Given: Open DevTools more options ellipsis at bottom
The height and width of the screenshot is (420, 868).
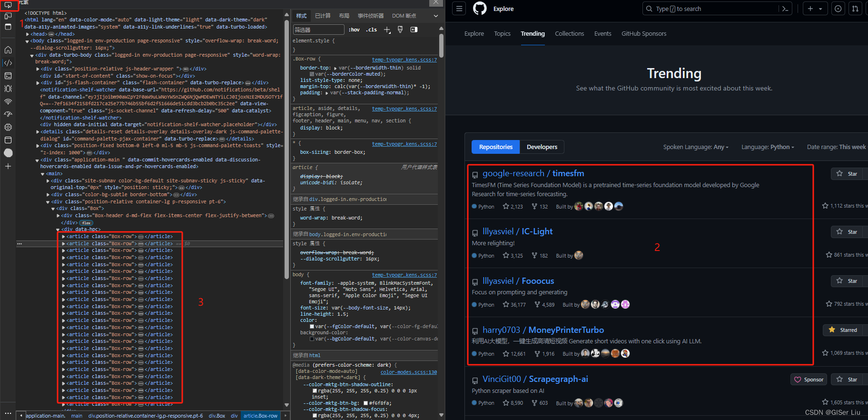Looking at the screenshot, I should pyautogui.click(x=8, y=413).
